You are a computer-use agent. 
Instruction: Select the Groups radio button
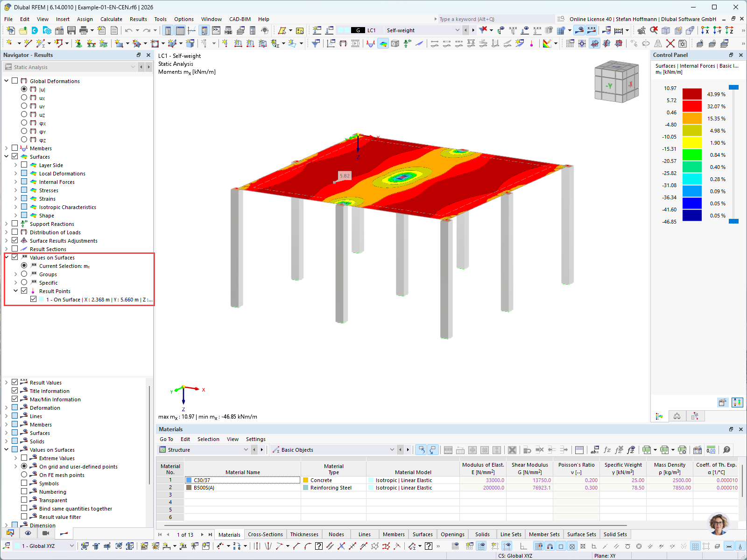[24, 274]
